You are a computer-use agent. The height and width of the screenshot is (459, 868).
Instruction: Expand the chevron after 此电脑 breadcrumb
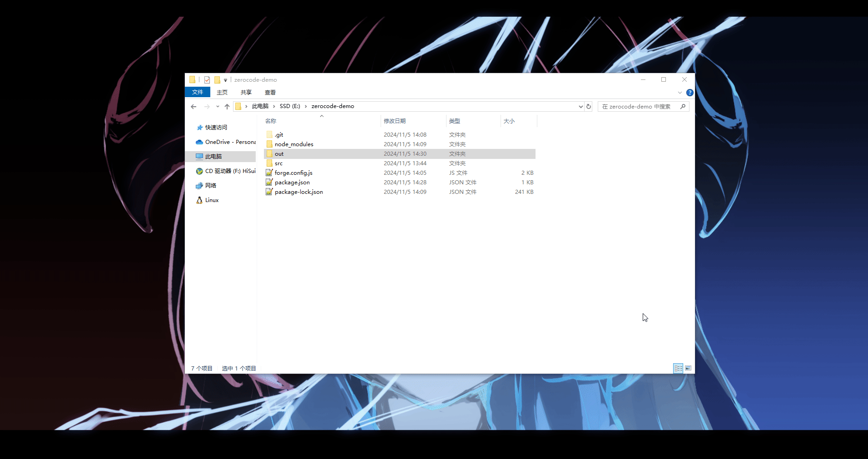(x=274, y=106)
